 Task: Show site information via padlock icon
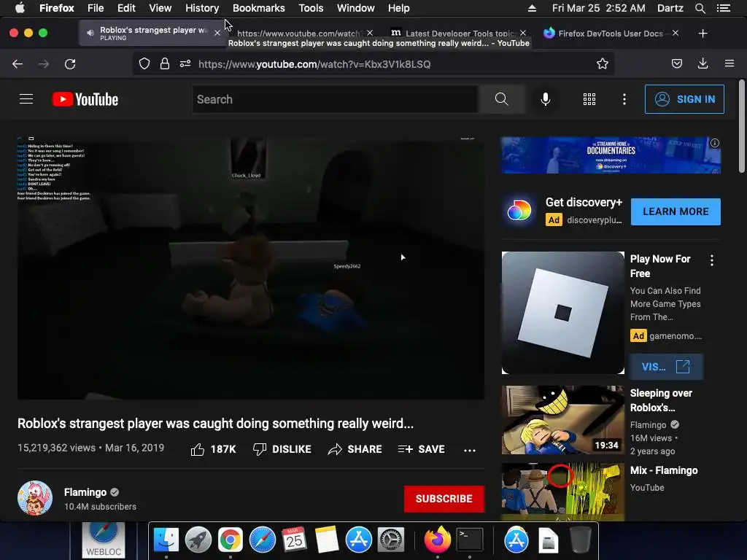(x=165, y=64)
